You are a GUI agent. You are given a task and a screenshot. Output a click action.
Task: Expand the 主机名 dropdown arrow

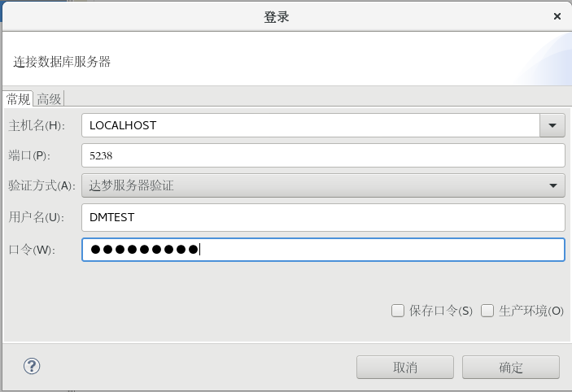(x=552, y=125)
